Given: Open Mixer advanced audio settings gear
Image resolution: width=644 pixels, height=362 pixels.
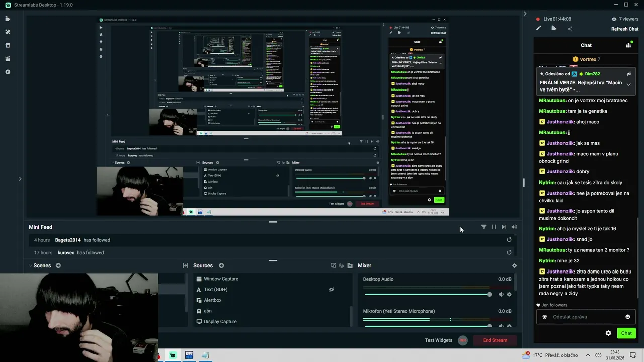Looking at the screenshot, I should coord(514,265).
